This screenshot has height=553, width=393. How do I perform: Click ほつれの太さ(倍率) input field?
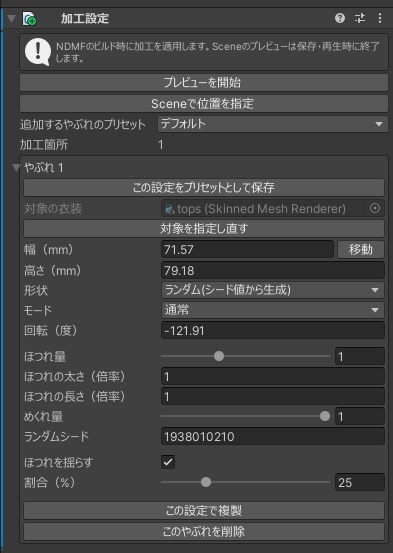[x=273, y=377]
